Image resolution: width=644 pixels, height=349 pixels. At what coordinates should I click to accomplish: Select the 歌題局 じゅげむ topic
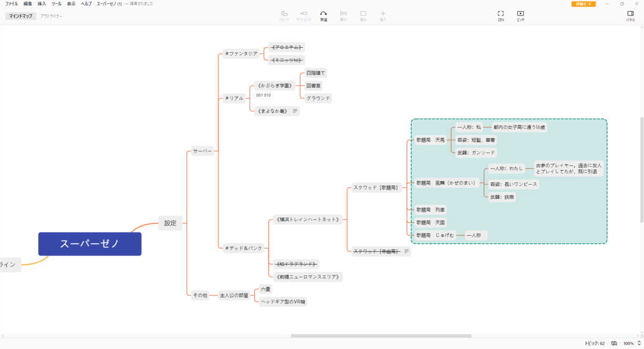435,235
